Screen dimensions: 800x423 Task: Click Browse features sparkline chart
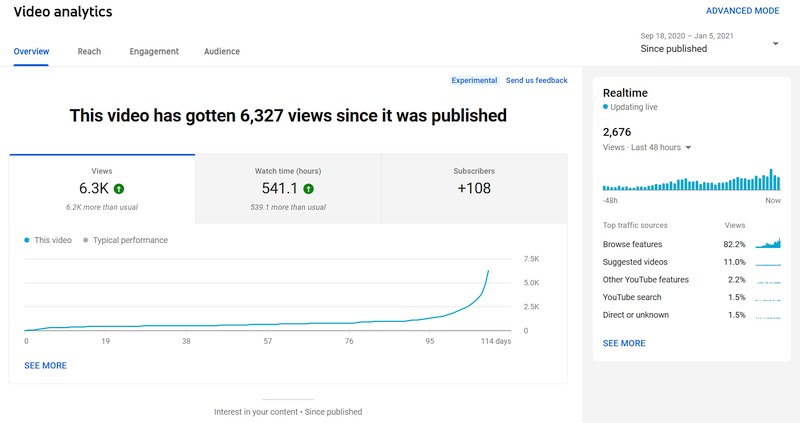pyautogui.click(x=767, y=244)
